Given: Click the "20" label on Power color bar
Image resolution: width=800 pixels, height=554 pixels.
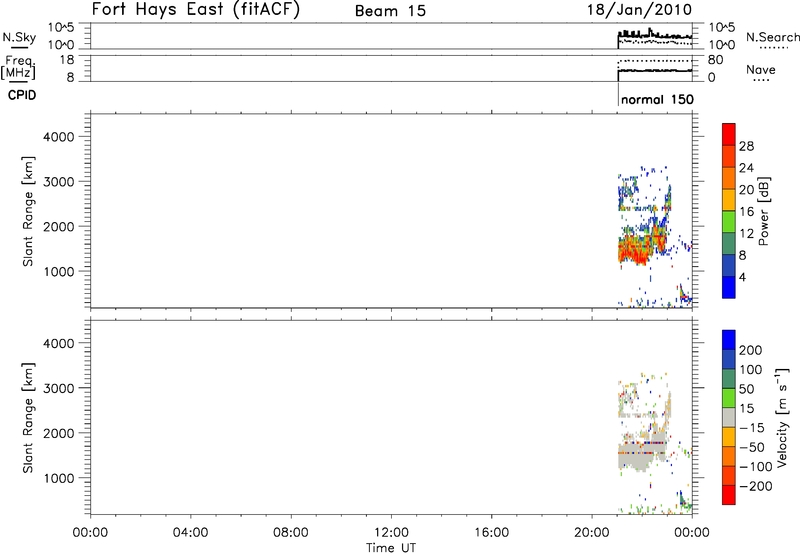Looking at the screenshot, I should pos(746,190).
